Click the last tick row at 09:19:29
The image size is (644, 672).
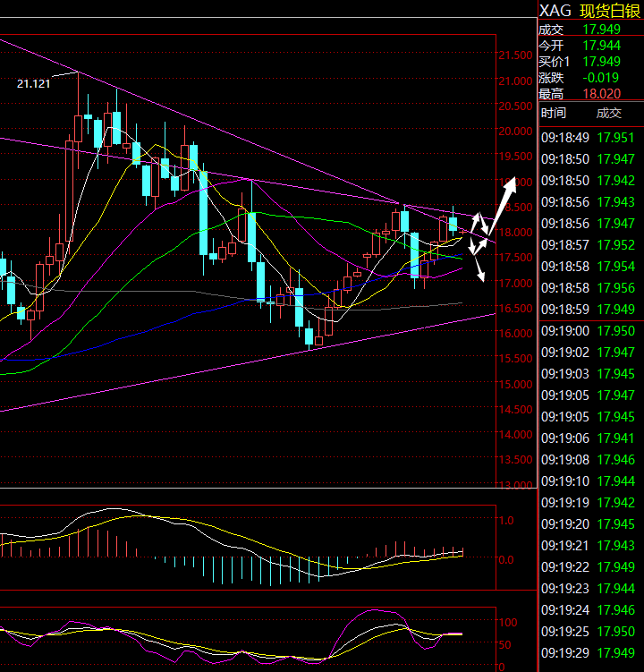coord(590,652)
